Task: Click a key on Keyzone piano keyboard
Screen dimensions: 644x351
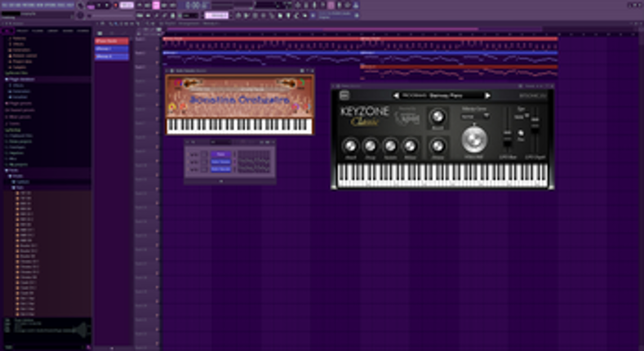Action: coord(442,175)
